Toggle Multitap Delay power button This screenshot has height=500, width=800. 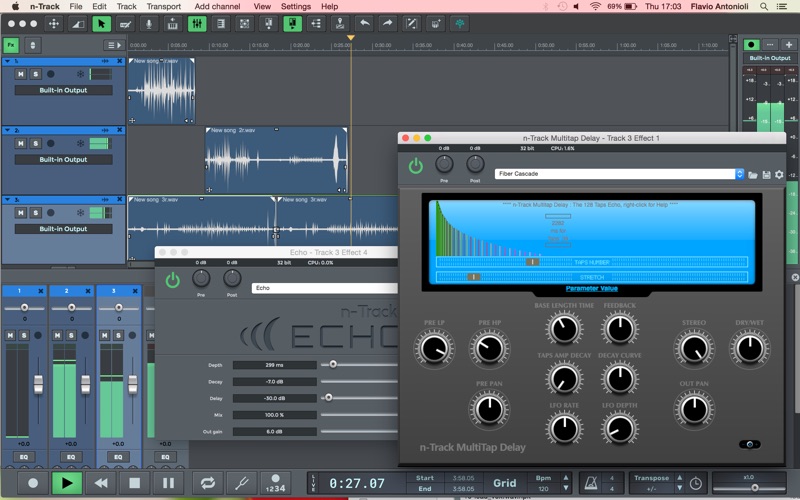[416, 166]
